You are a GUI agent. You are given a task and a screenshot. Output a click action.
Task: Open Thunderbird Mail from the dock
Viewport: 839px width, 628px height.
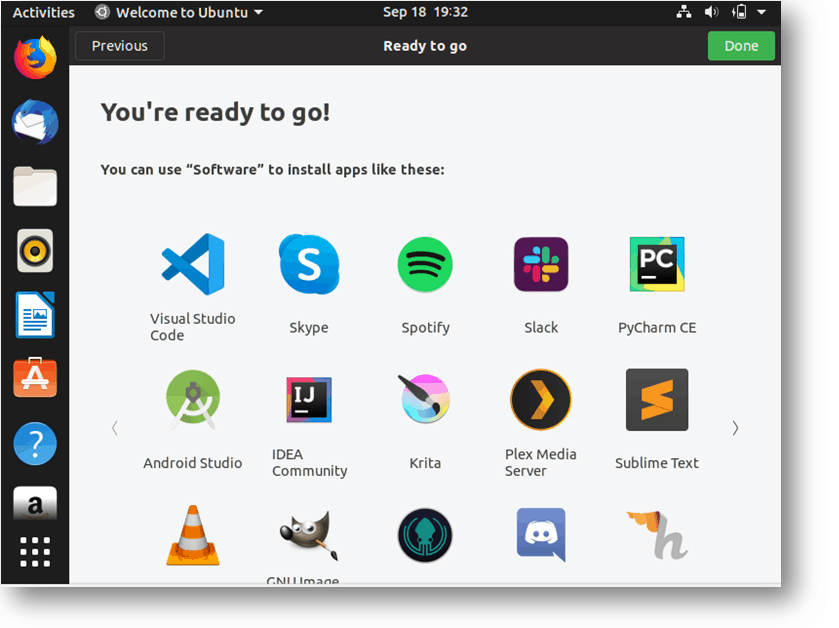tap(35, 122)
